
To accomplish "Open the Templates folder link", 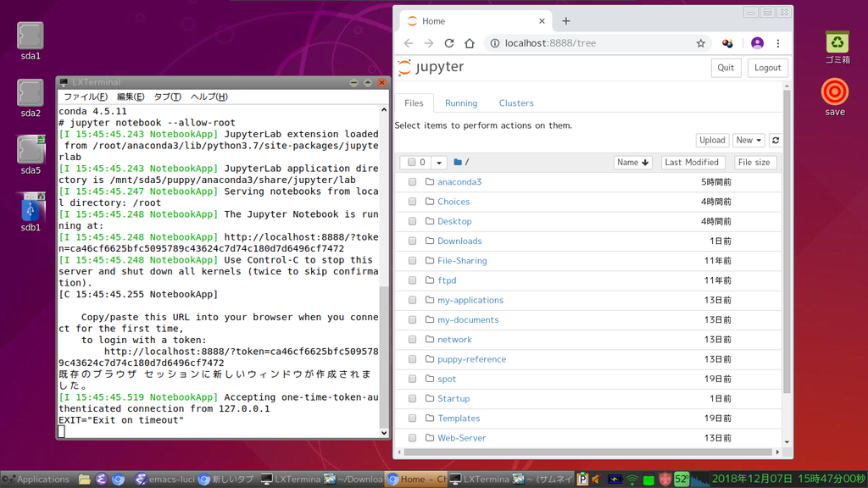I will (x=459, y=419).
